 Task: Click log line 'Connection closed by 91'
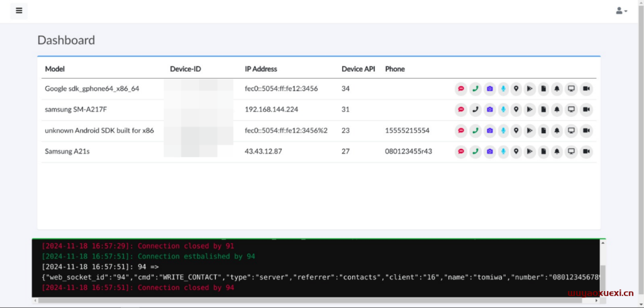[138, 246]
